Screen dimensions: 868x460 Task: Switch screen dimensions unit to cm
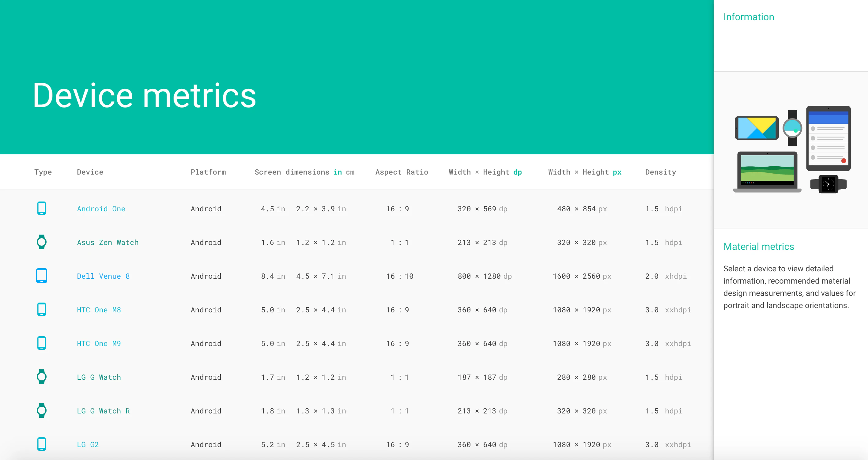tap(350, 172)
